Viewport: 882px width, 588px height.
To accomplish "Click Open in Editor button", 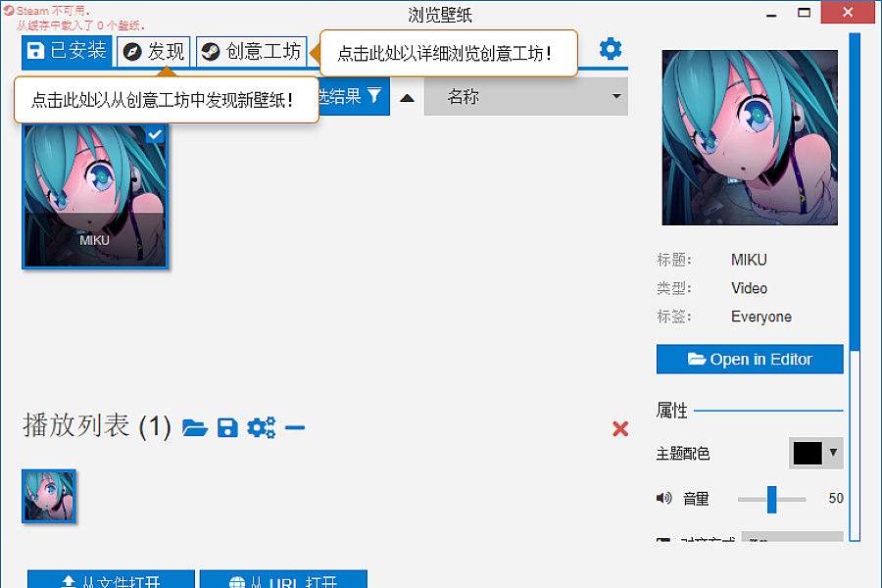I will click(750, 359).
